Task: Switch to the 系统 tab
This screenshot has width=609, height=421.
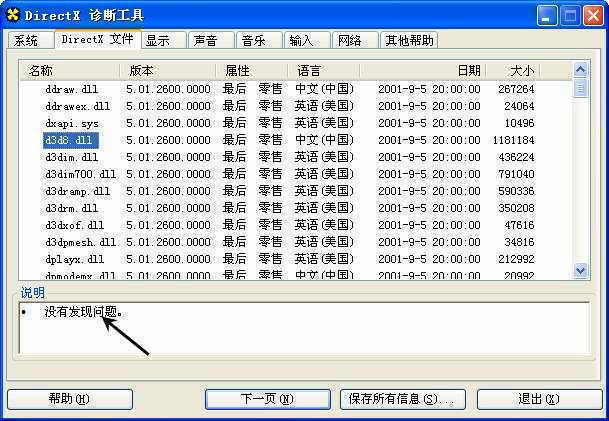Action: (x=27, y=41)
